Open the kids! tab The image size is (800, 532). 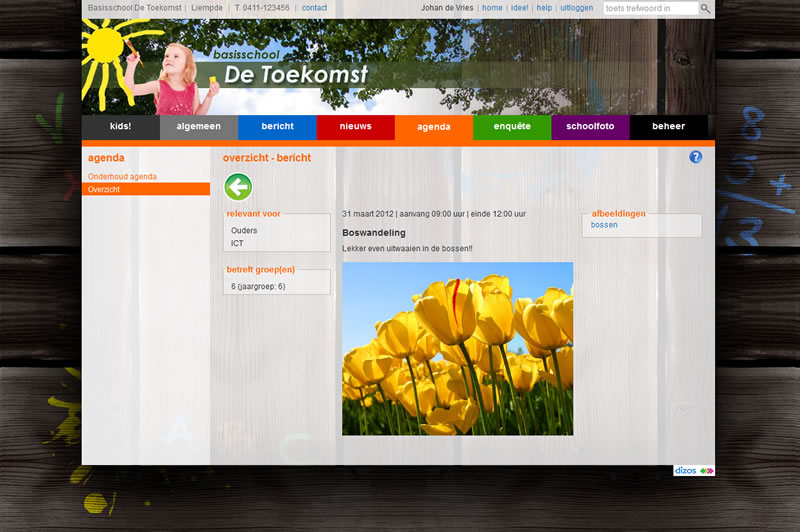tap(120, 127)
